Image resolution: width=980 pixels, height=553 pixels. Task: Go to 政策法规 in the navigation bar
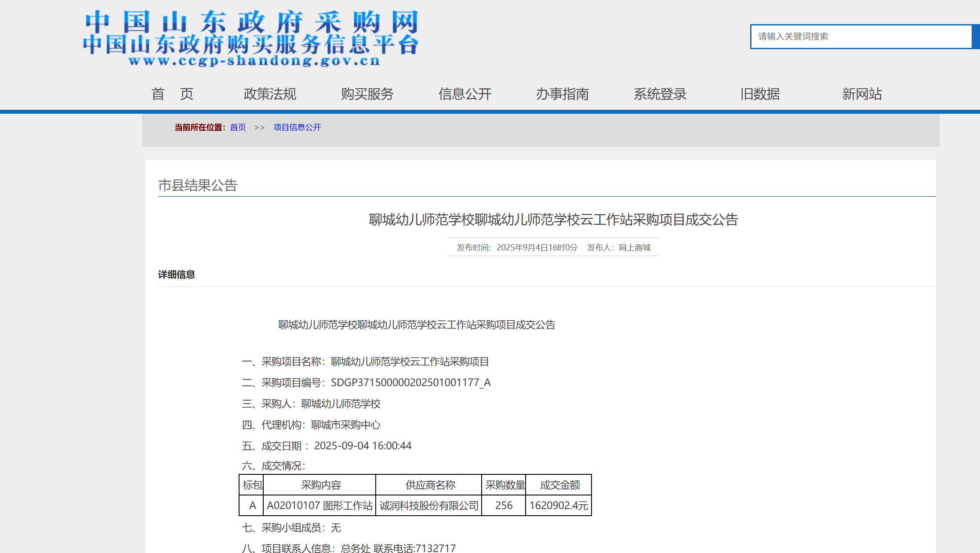(270, 94)
